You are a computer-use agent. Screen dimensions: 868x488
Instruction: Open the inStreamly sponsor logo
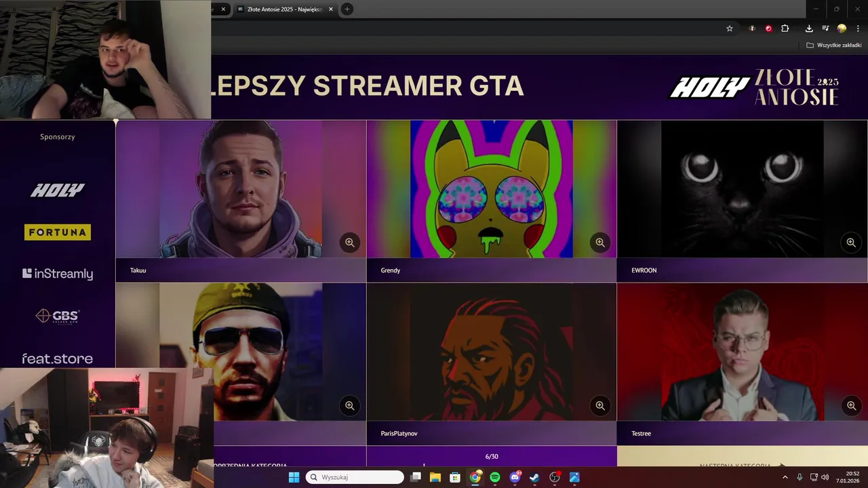tap(58, 274)
